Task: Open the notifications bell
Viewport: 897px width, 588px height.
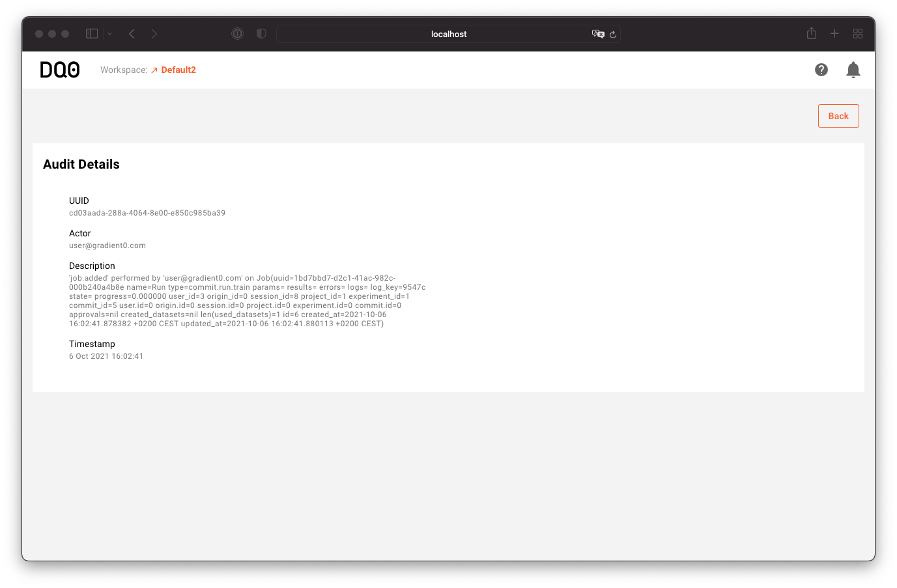Action: click(853, 70)
